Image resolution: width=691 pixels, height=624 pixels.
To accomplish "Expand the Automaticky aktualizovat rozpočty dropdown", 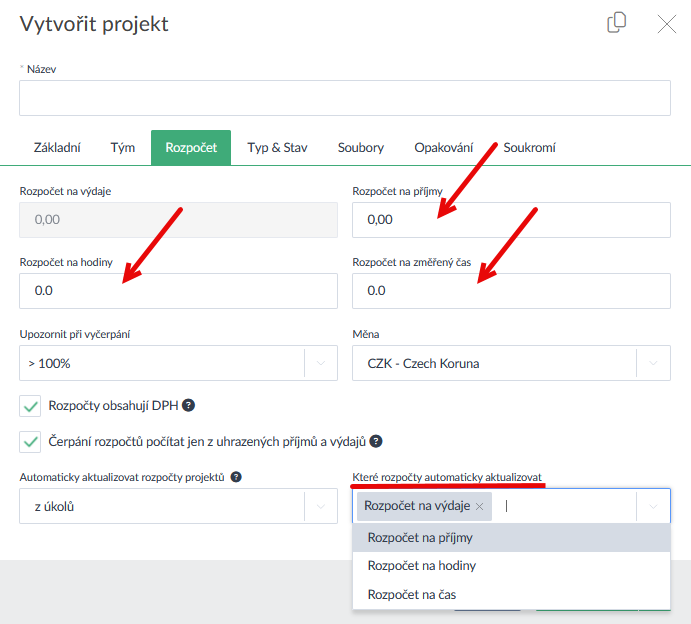I will [x=320, y=507].
